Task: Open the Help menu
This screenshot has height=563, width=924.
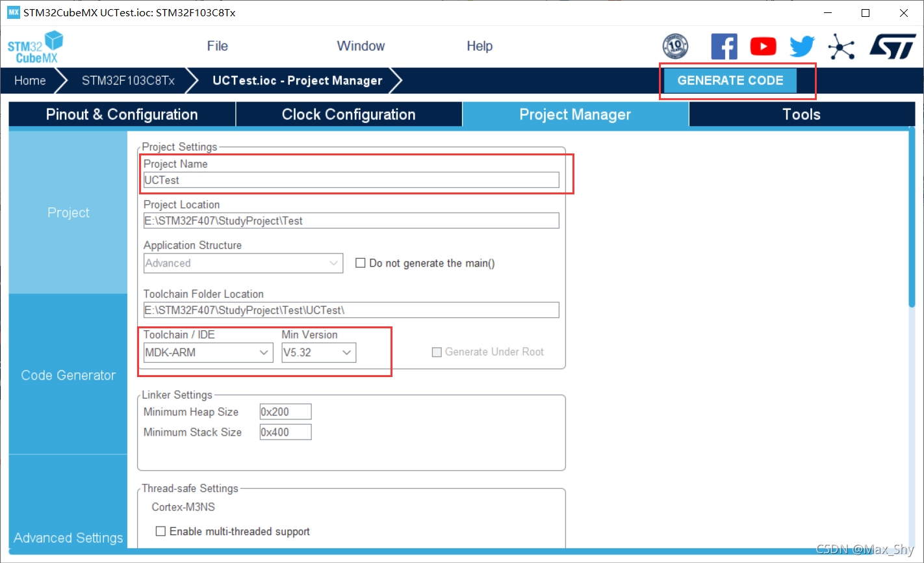Action: (480, 46)
